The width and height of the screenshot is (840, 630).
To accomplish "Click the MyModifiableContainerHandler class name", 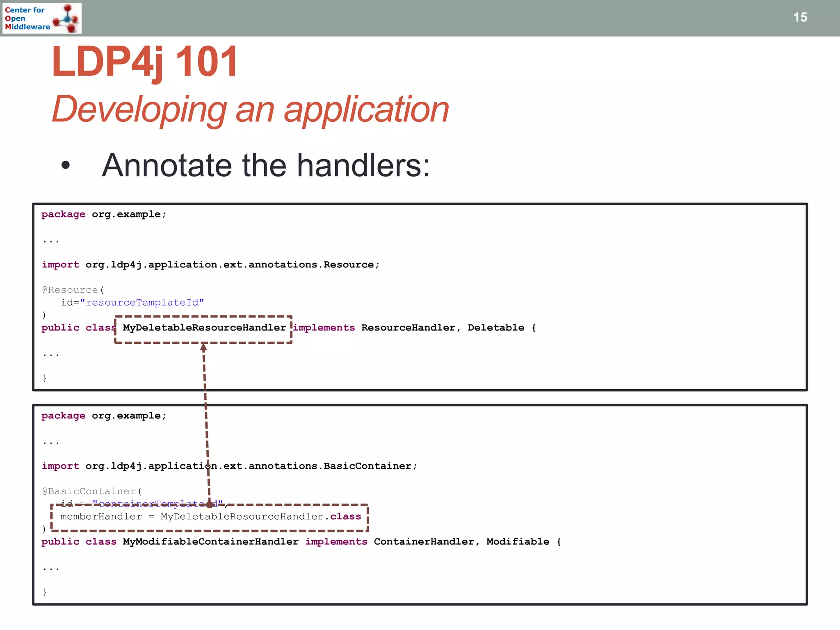I will [x=211, y=542].
